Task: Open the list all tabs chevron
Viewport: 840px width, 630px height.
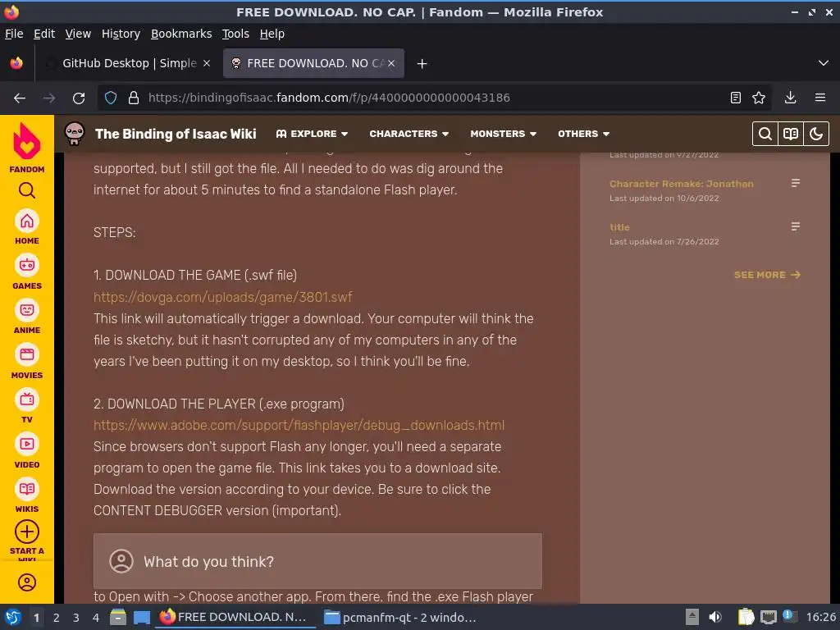Action: [824, 63]
